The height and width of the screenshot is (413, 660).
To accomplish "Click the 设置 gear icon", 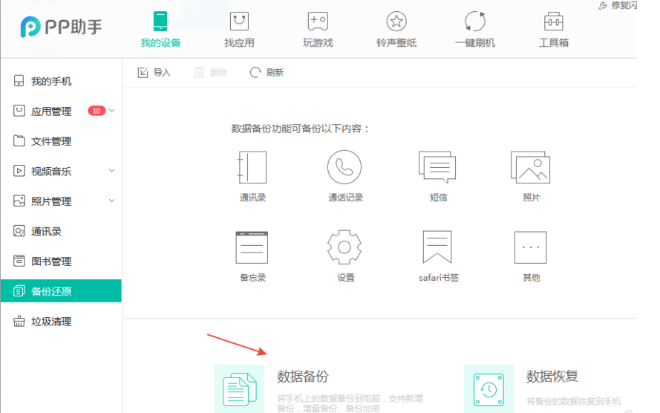I will 344,247.
